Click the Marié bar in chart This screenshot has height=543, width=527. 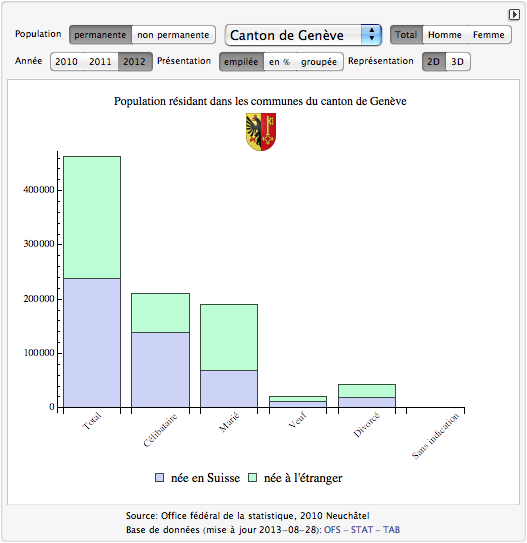click(229, 356)
